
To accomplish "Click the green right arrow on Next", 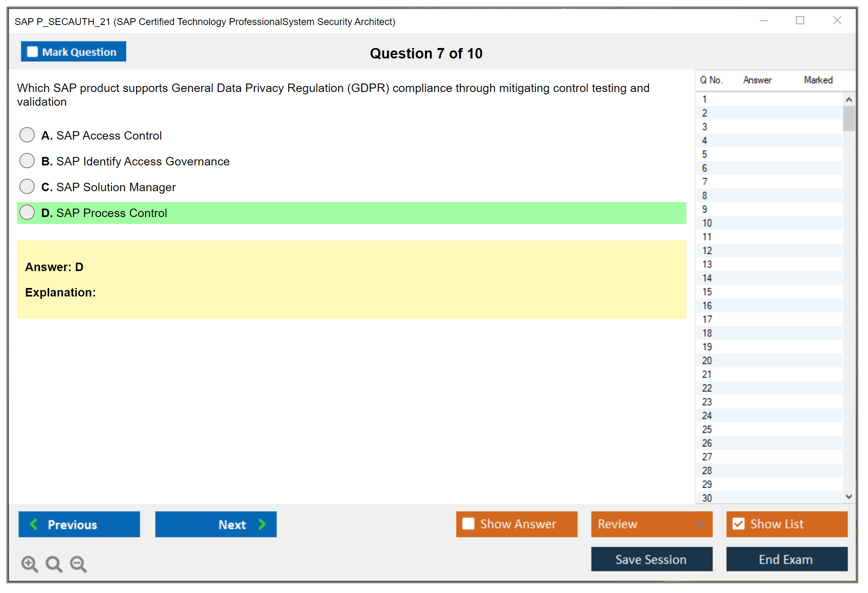I will point(262,524).
